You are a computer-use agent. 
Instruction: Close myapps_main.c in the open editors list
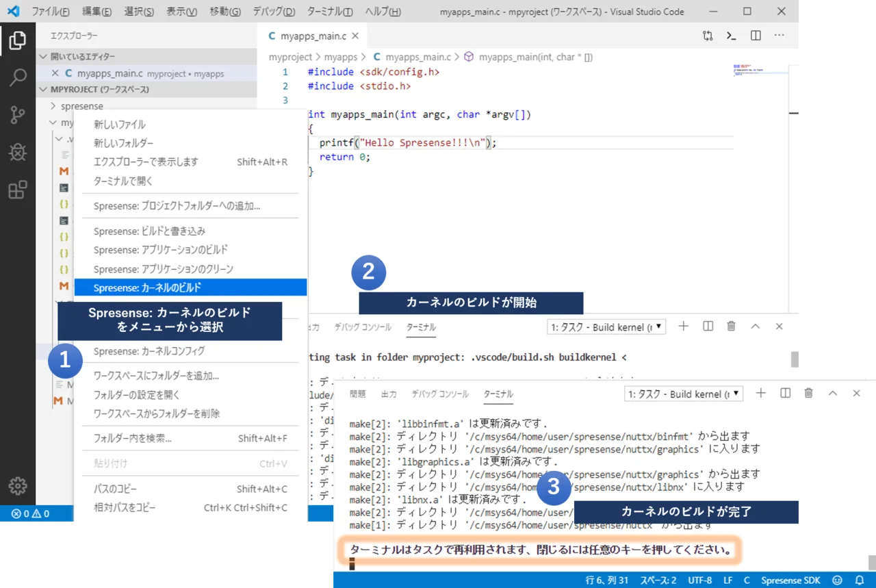(55, 73)
